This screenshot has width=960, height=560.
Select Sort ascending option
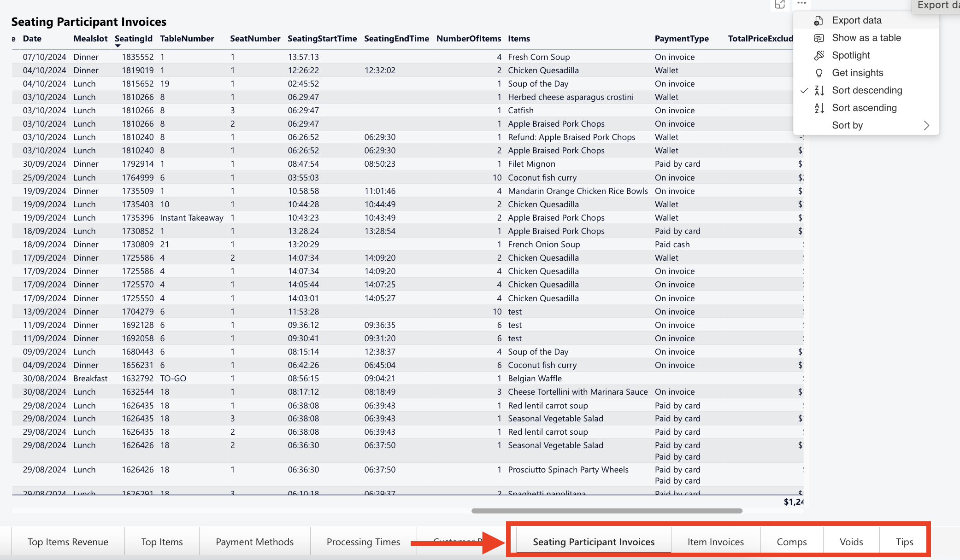click(x=866, y=108)
